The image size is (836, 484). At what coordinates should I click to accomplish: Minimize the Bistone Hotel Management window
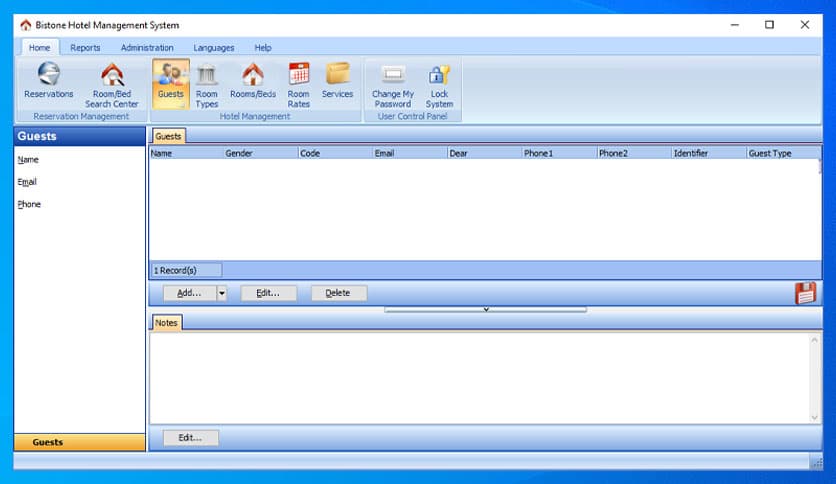(735, 25)
